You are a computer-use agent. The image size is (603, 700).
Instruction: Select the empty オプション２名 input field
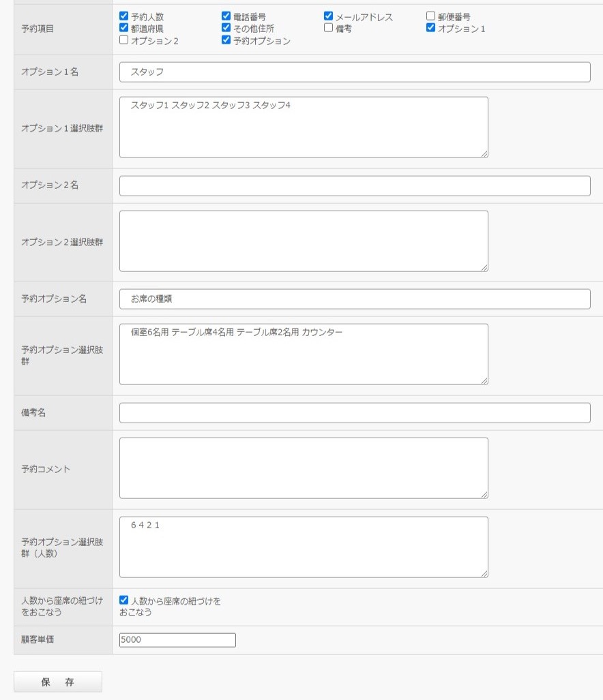point(355,186)
